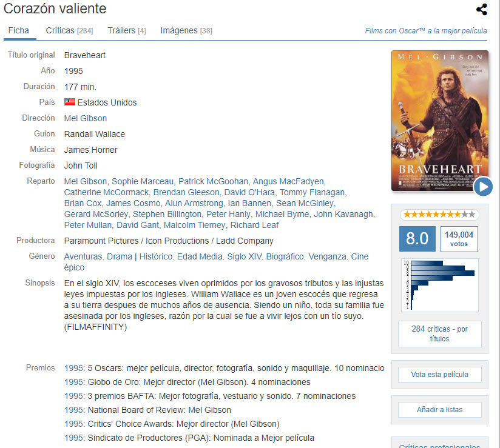Open the Tráilers tab
The height and width of the screenshot is (448, 500).
point(127,30)
